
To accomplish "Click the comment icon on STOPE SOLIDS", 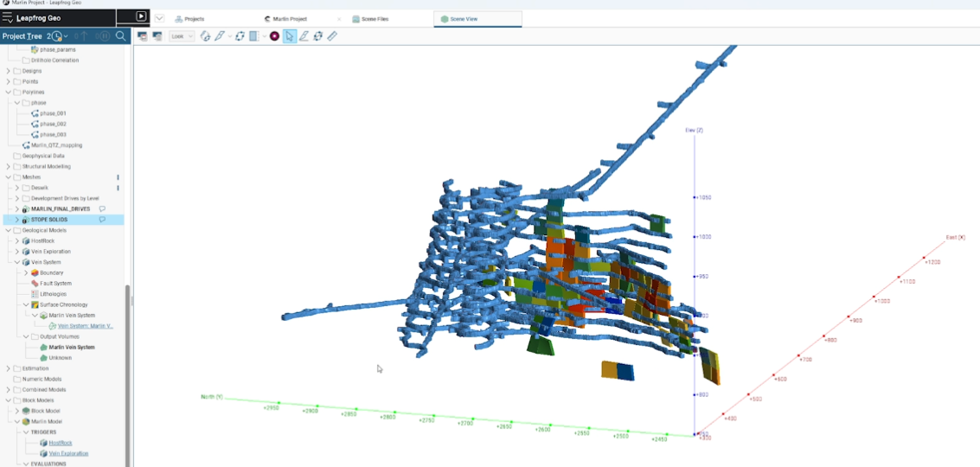I will pos(102,220).
